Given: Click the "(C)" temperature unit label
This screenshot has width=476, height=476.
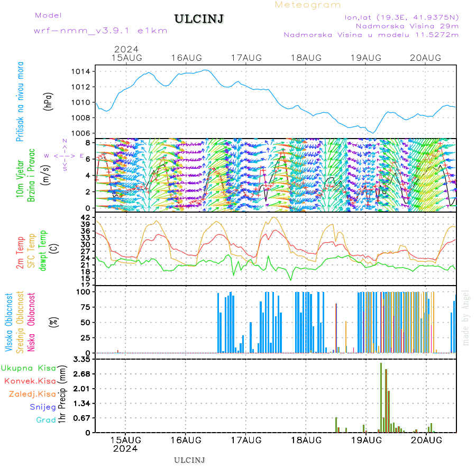Looking at the screenshot, I should 54,249.
